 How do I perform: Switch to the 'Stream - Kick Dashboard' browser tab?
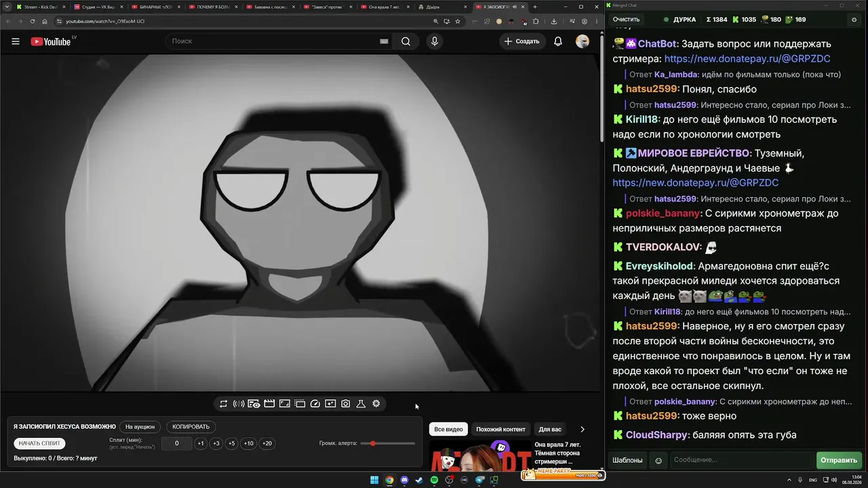coord(41,7)
